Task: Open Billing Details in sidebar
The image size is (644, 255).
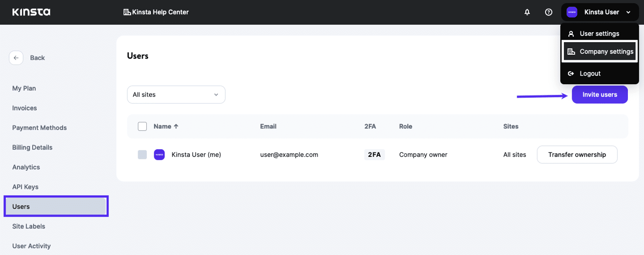Action: point(32,148)
